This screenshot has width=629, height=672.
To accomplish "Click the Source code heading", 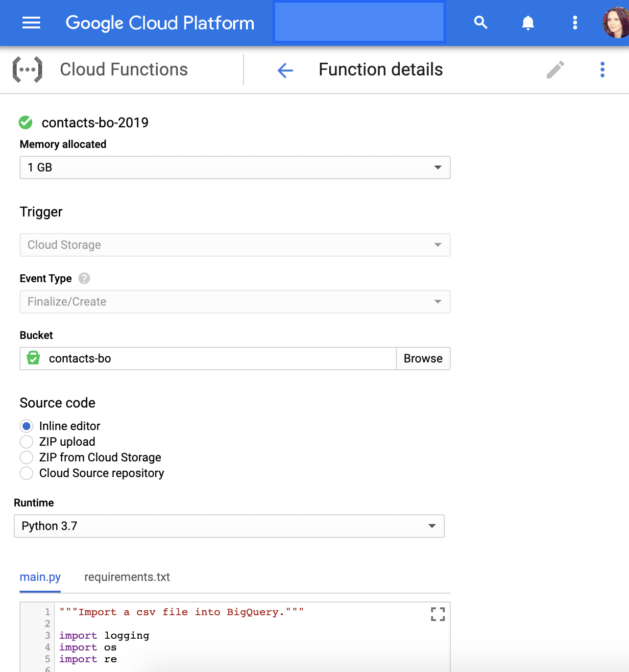I will point(57,403).
